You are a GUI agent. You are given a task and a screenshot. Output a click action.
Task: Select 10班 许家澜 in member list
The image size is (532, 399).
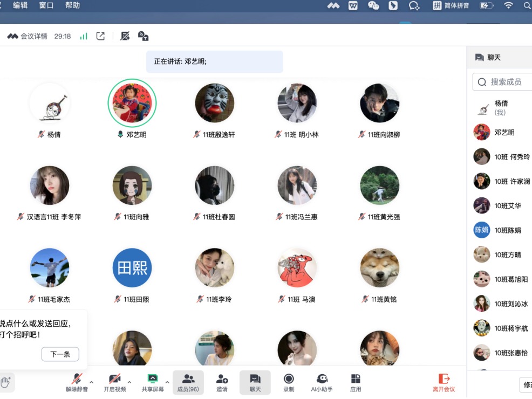point(502,181)
